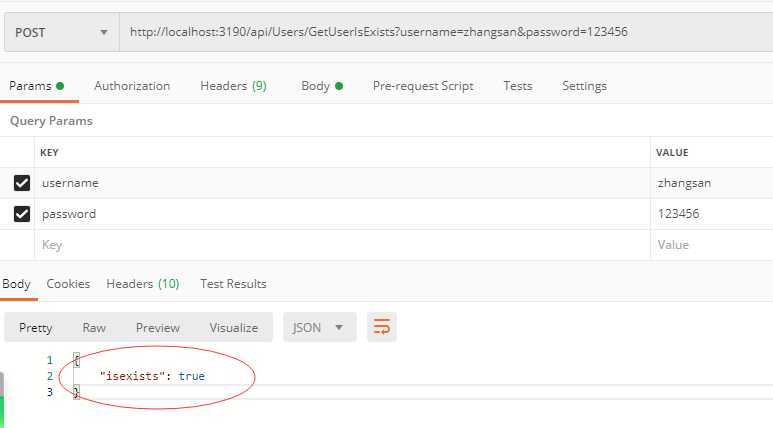Viewport: 773px width, 428px height.
Task: Open the response Headers (10) tab
Action: (142, 284)
